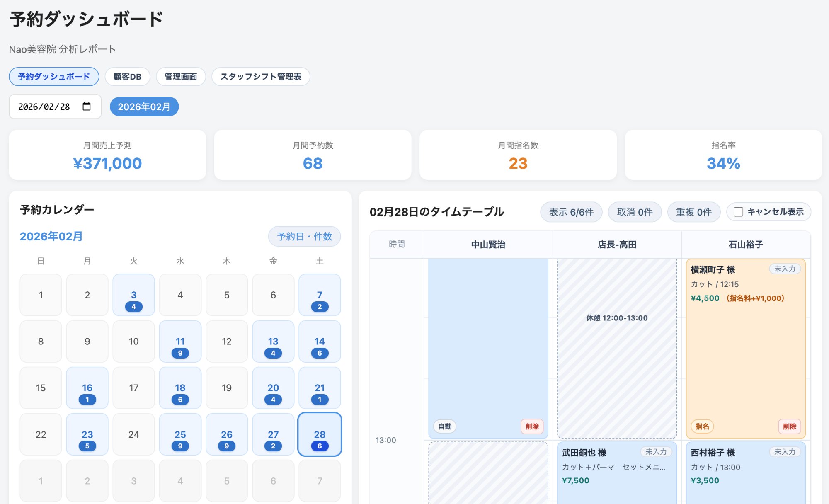This screenshot has width=829, height=504.
Task: Click the 休憩 12:00-13:00 break block
Action: [x=617, y=349]
